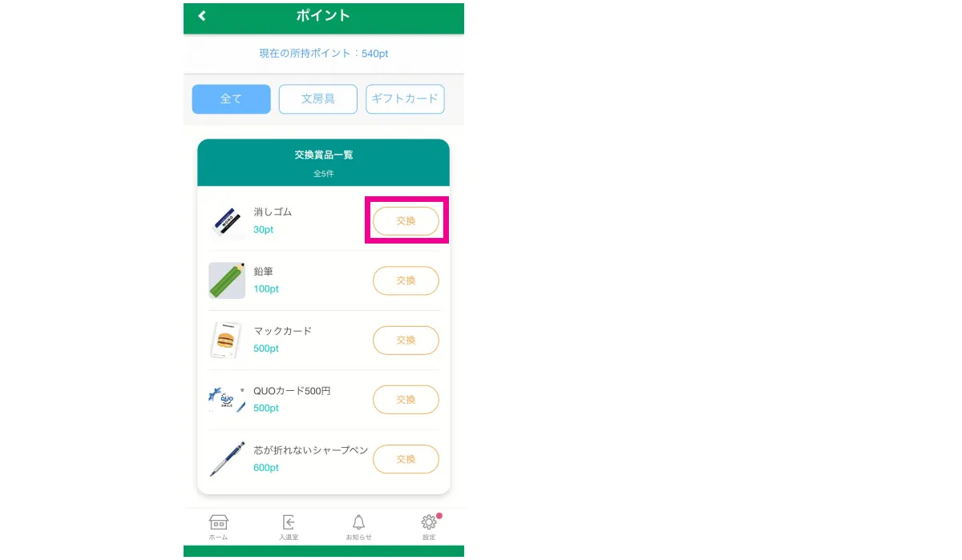Screen dimensions: 962x560
Task: Select the 全て filter tab
Action: 231,99
